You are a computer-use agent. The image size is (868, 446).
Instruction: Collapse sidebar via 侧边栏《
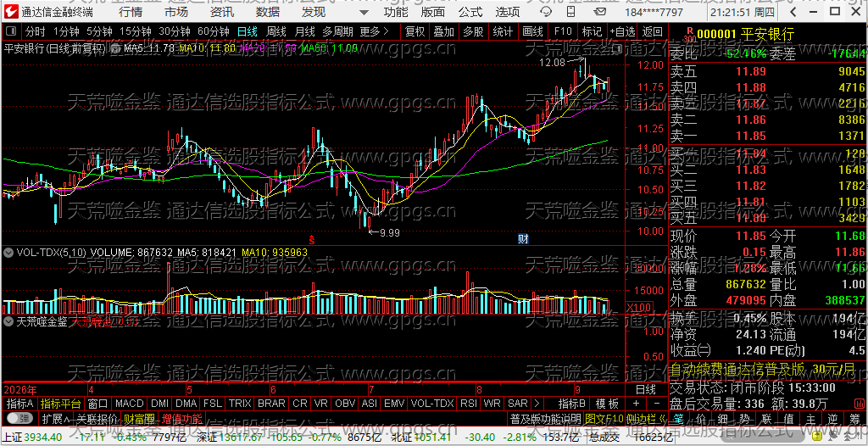click(645, 418)
